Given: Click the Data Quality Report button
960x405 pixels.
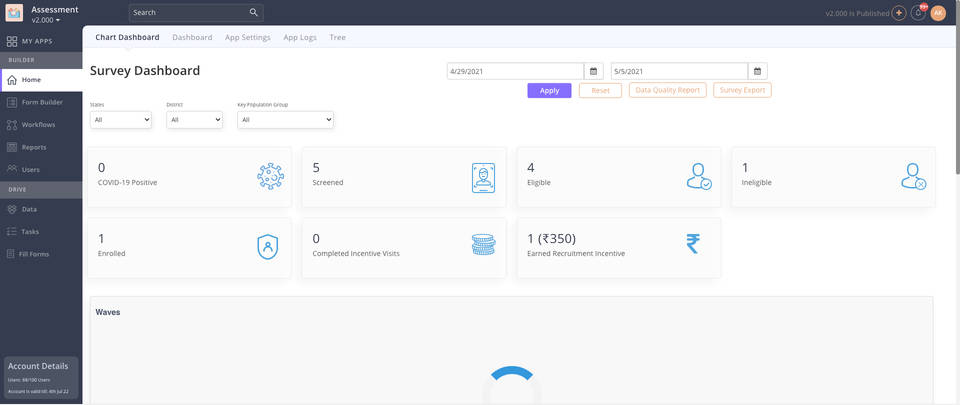Looking at the screenshot, I should (667, 90).
